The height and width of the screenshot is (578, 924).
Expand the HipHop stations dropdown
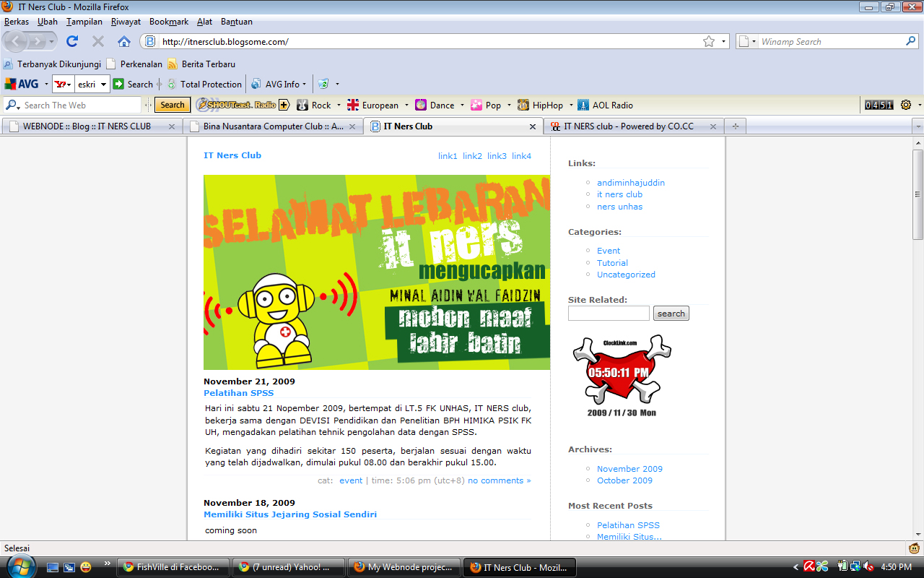[570, 105]
